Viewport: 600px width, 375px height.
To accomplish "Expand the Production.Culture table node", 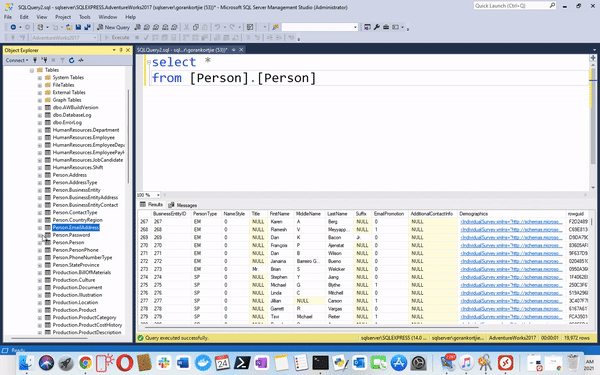I will (x=40, y=280).
